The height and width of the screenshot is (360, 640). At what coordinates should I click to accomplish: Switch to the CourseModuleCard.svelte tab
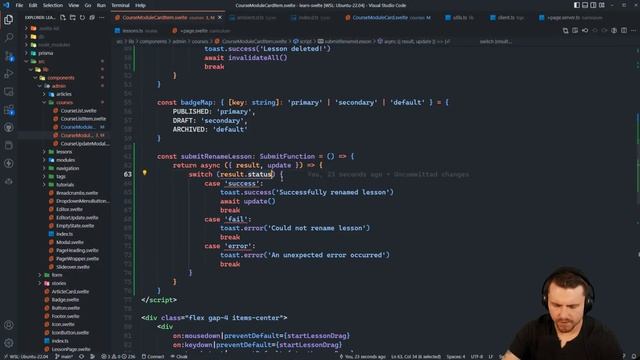[x=387, y=18]
